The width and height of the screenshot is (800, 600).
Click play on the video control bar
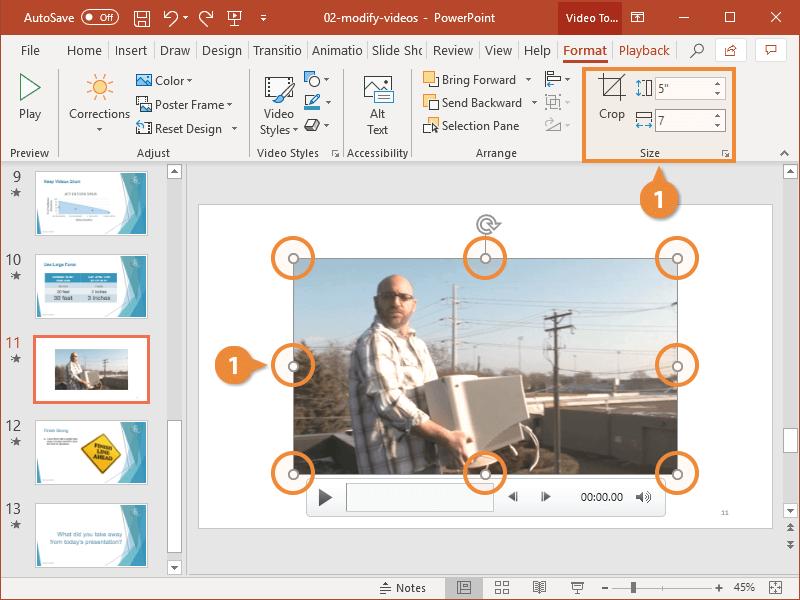324,497
